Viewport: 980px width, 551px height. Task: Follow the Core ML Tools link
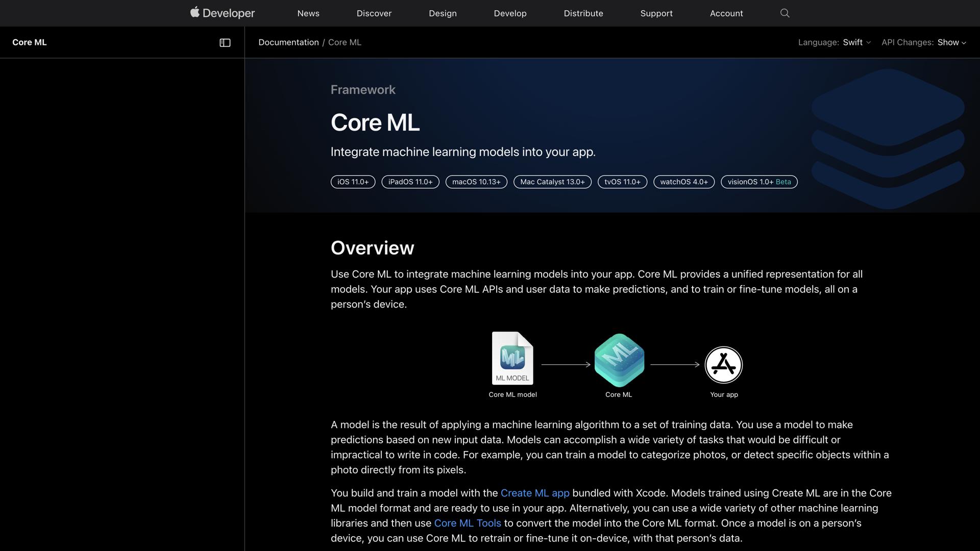click(467, 523)
